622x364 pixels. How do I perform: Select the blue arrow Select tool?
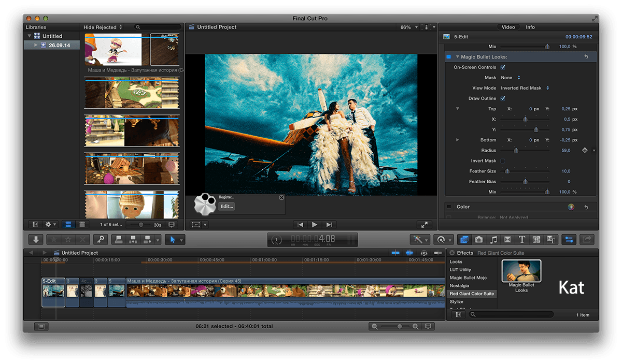[173, 240]
